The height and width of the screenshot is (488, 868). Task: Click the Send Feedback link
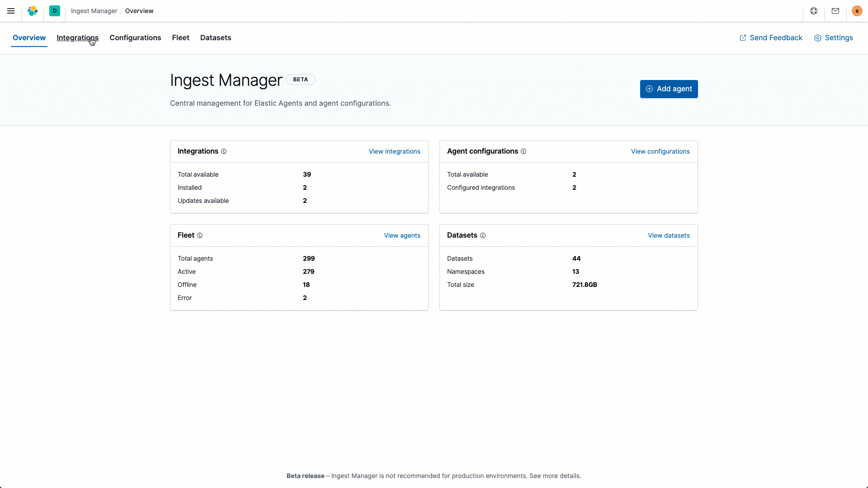(771, 38)
